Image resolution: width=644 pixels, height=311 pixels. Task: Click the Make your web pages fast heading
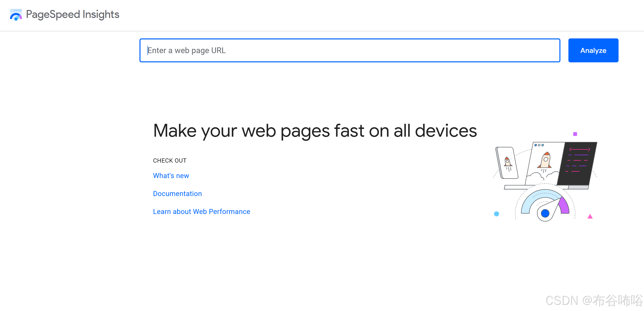point(315,131)
